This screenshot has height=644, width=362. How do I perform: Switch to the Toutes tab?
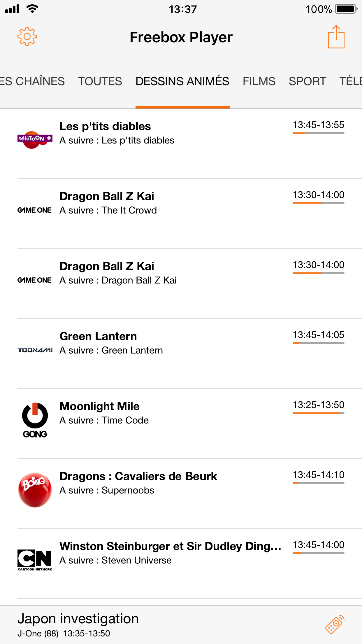coord(100,81)
